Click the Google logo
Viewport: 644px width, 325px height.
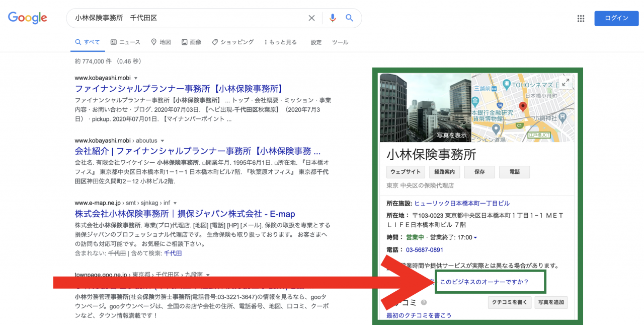click(x=28, y=18)
